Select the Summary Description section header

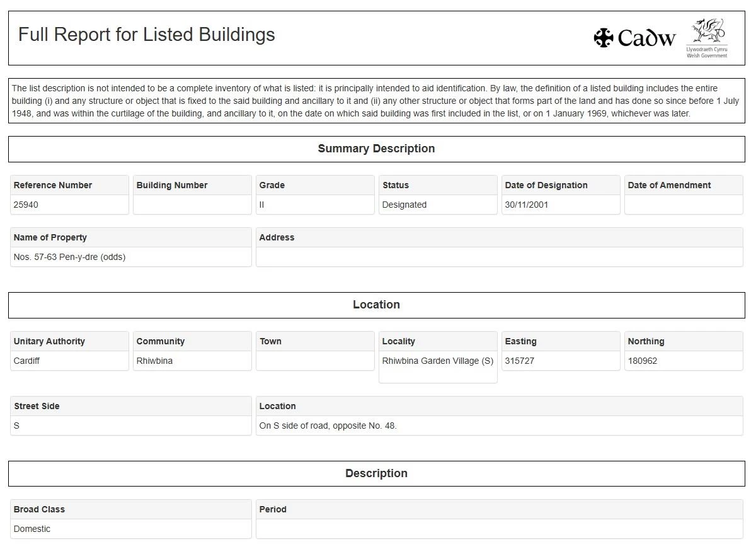tap(376, 149)
